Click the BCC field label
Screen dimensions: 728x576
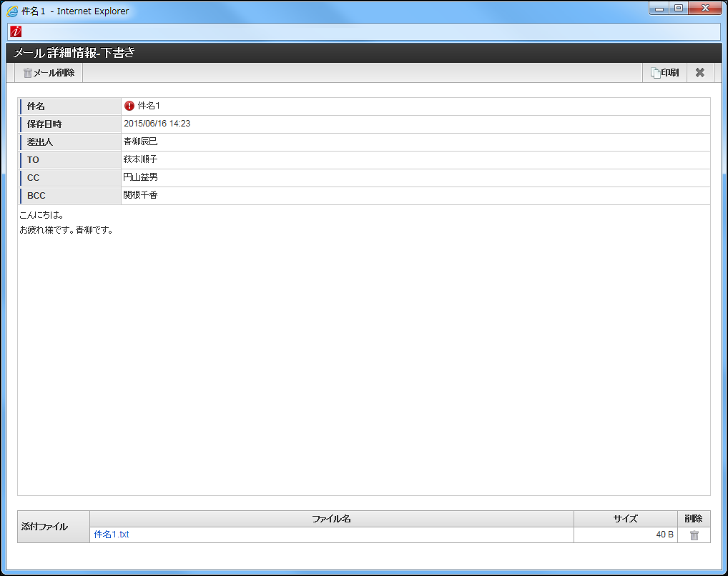36,195
